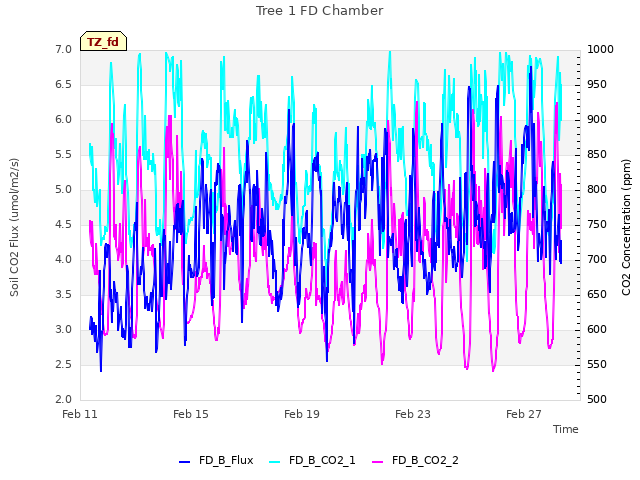Click the Feb 15 x-axis tick label
640x480 pixels.
coord(191,414)
